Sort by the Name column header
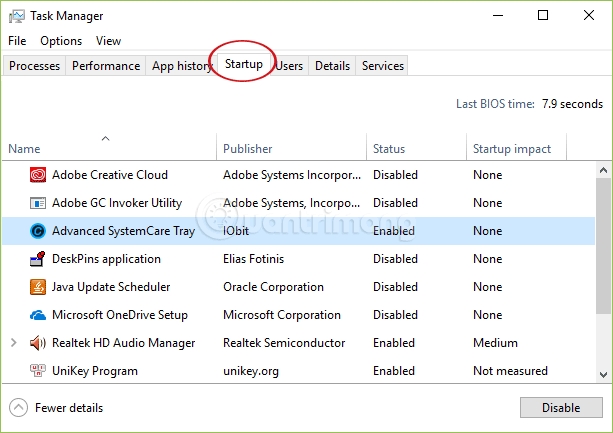The image size is (613, 433). pyautogui.click(x=24, y=149)
